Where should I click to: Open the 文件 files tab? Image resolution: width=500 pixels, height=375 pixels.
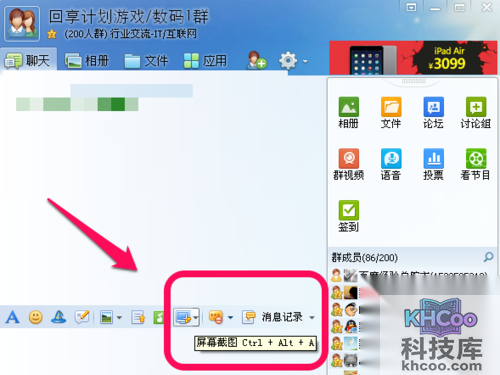coord(146,61)
